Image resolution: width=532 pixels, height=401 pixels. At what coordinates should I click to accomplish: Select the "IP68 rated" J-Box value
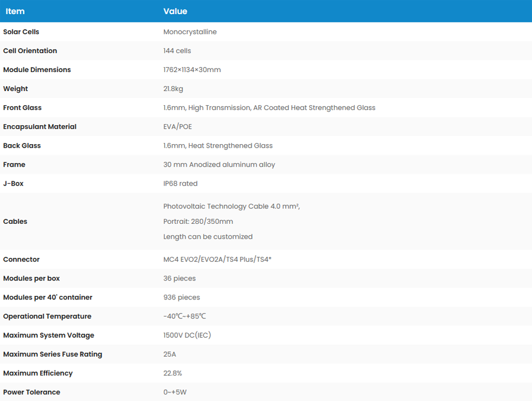click(180, 183)
